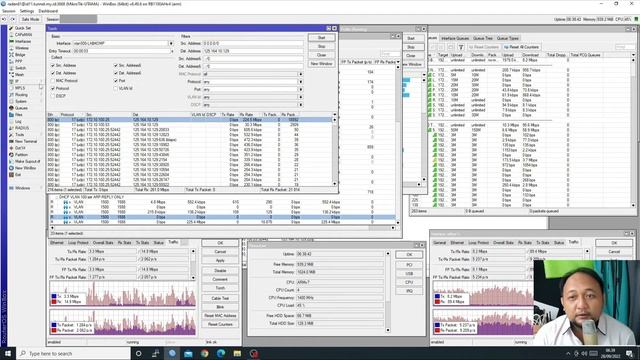This screenshot has height=360, width=640.
Task: Enable the MAC Protocol collect checkbox
Action: (x=53, y=81)
